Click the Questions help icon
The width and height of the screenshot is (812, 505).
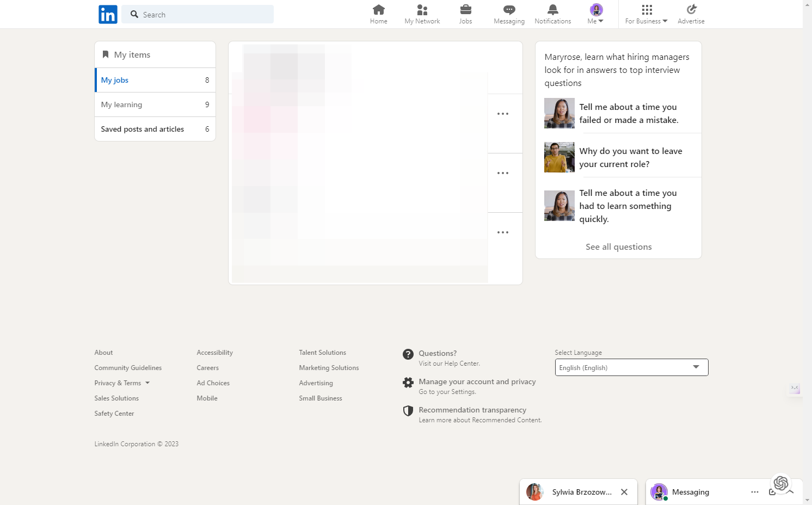coord(408,354)
